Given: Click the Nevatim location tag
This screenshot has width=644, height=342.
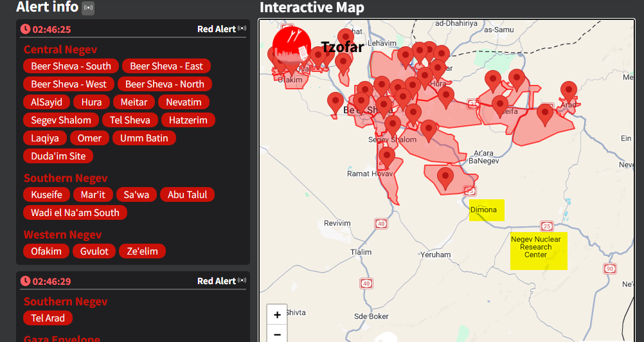Looking at the screenshot, I should pos(184,102).
